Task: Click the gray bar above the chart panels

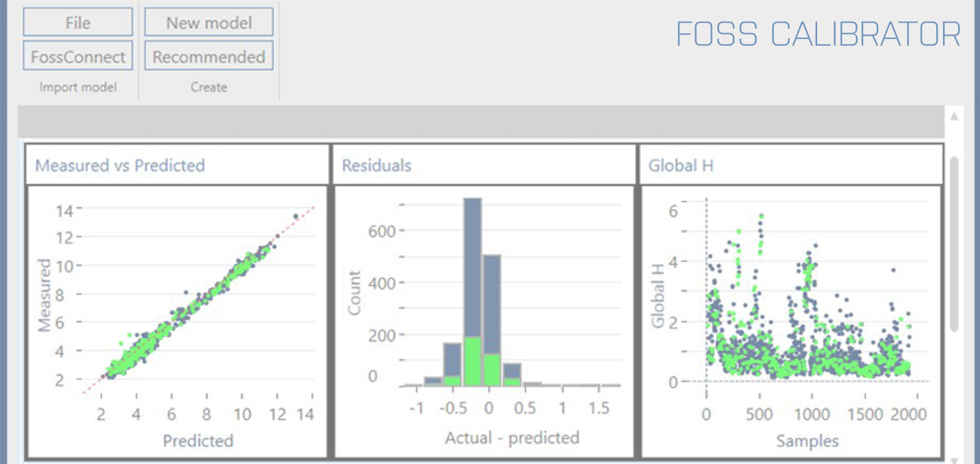Action: coord(480,121)
